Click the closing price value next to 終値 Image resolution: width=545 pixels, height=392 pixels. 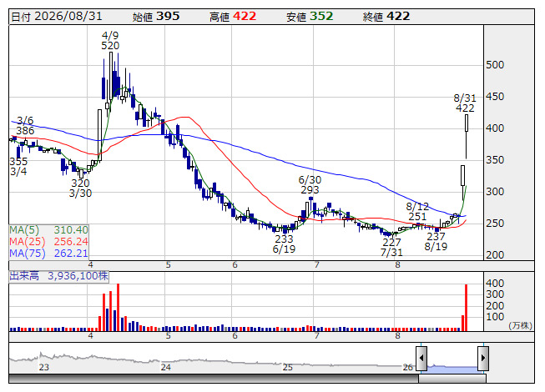pyautogui.click(x=398, y=17)
